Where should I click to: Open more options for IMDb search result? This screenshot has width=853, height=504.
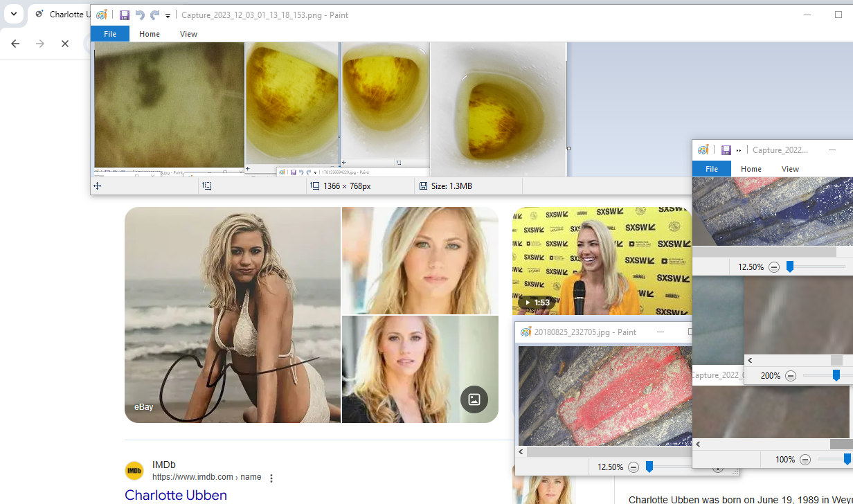271,478
